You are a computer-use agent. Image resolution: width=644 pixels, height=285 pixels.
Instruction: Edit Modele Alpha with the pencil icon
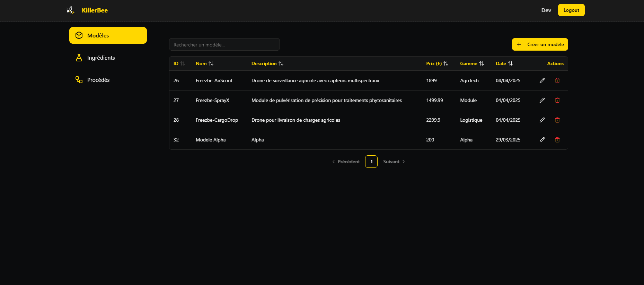pyautogui.click(x=542, y=140)
